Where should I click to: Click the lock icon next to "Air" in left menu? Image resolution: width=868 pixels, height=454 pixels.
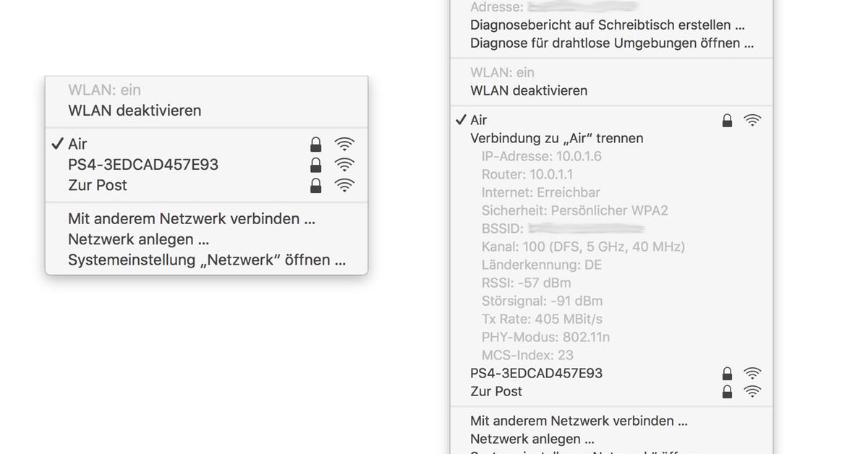[x=315, y=143]
